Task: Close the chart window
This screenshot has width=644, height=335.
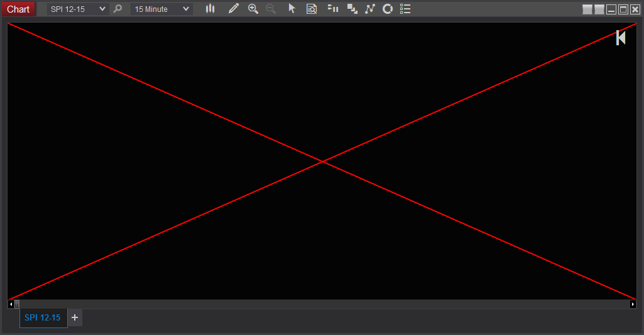Action: tap(635, 9)
